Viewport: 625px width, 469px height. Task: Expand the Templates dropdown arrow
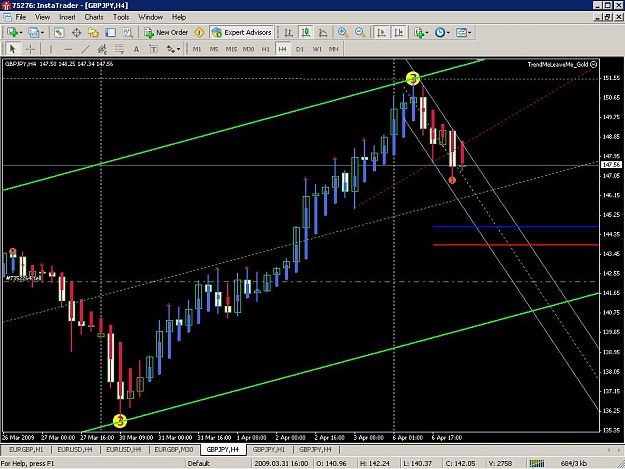470,33
